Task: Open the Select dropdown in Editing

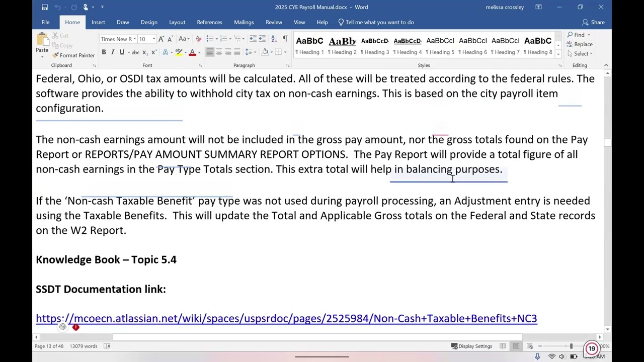Action: [x=583, y=54]
